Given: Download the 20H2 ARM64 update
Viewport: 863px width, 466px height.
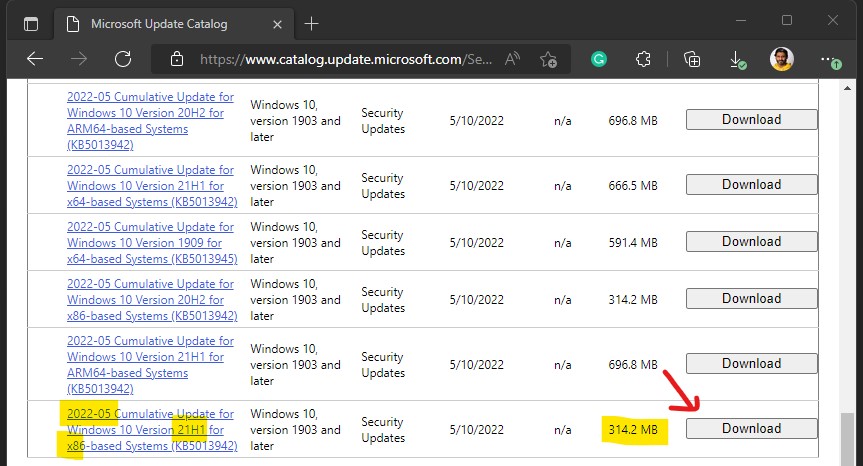Looking at the screenshot, I should click(x=751, y=119).
